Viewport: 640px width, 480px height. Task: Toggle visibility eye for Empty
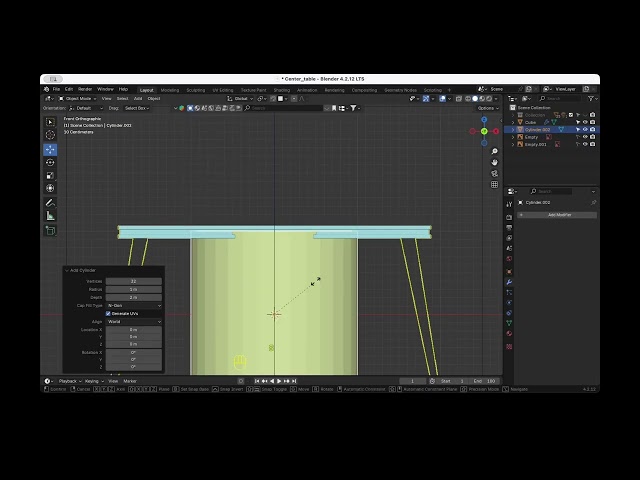tap(585, 137)
